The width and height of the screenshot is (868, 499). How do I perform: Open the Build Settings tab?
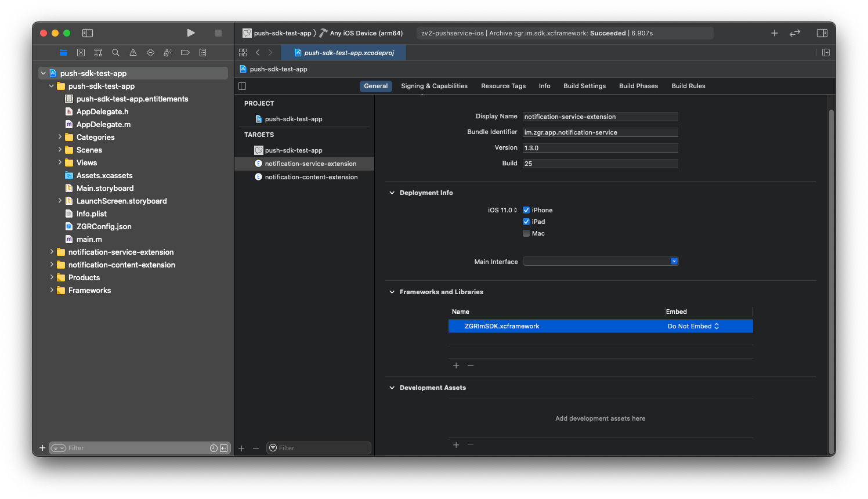coord(584,86)
